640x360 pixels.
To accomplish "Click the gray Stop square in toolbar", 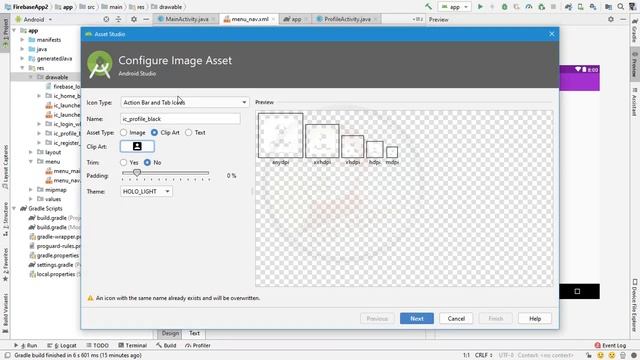I will point(553,7).
